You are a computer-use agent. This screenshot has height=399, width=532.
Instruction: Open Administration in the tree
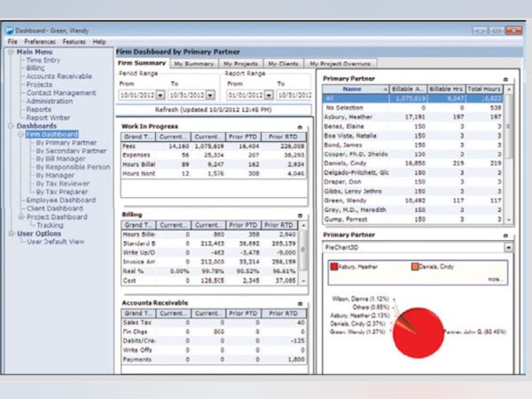click(x=50, y=101)
